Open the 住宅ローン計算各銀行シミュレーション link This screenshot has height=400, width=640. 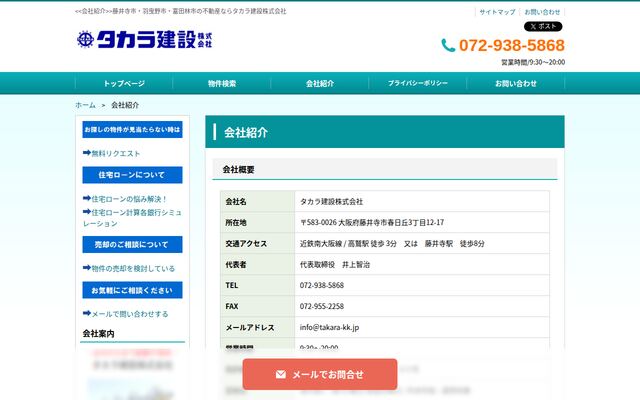132,218
